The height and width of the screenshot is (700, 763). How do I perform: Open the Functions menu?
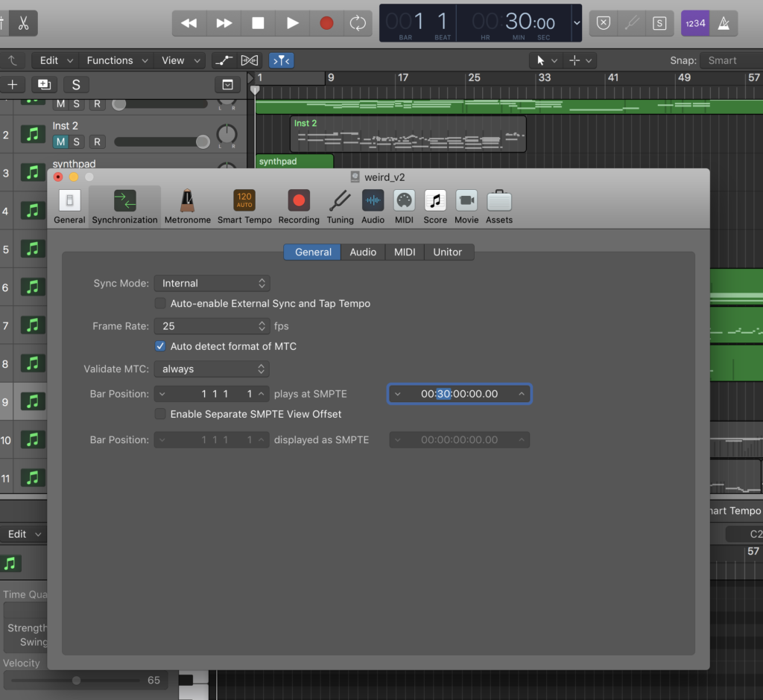117,60
